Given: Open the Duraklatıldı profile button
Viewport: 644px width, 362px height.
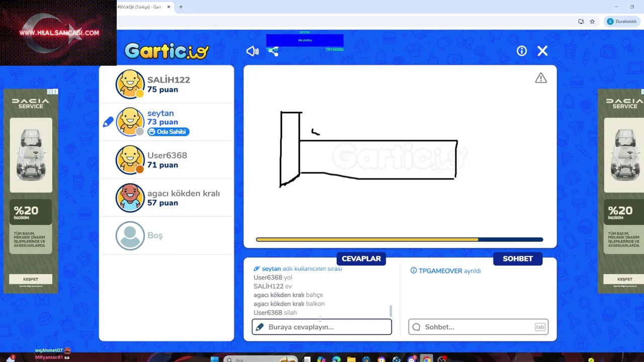Looking at the screenshot, I should 622,22.
